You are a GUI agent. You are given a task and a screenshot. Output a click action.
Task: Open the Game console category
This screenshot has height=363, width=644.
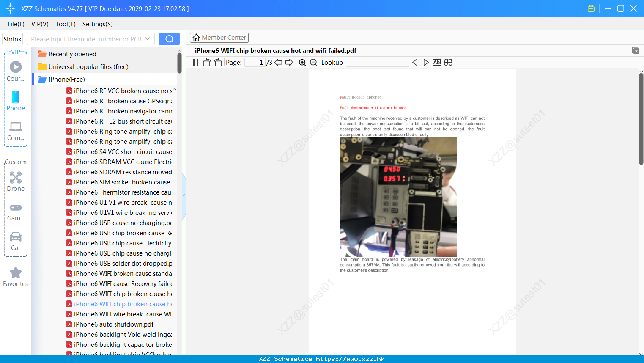[x=16, y=212]
